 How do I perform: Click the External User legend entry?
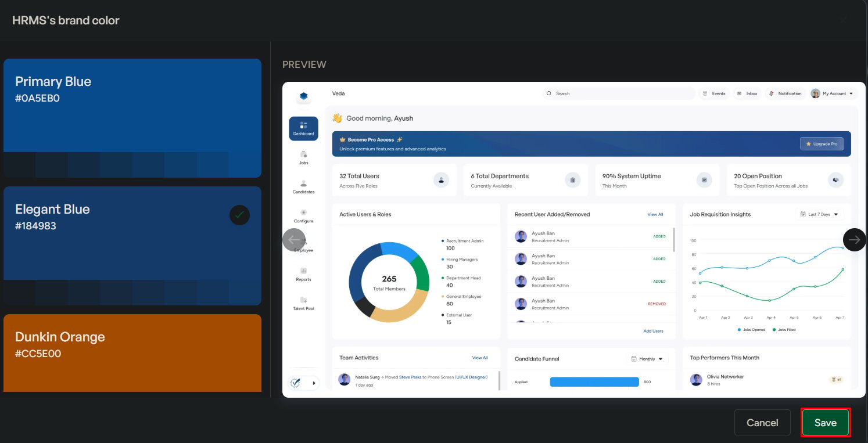coord(457,318)
